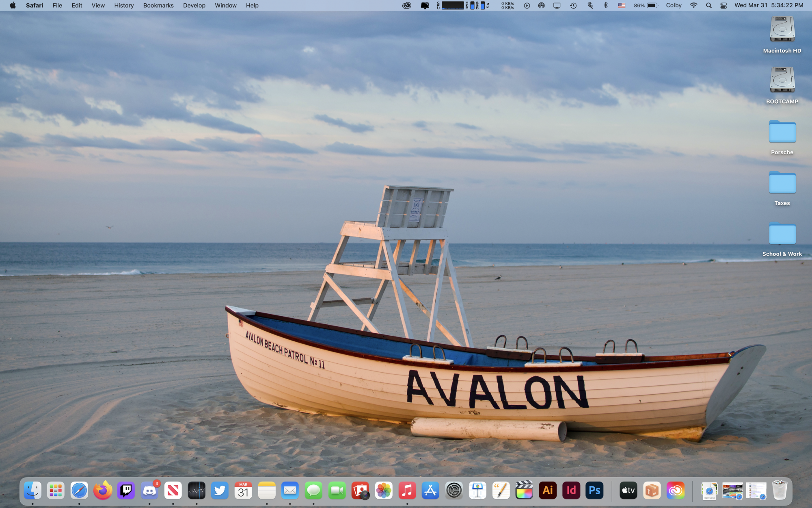Open the Colby user switching menu
The width and height of the screenshot is (812, 508).
[x=674, y=5]
